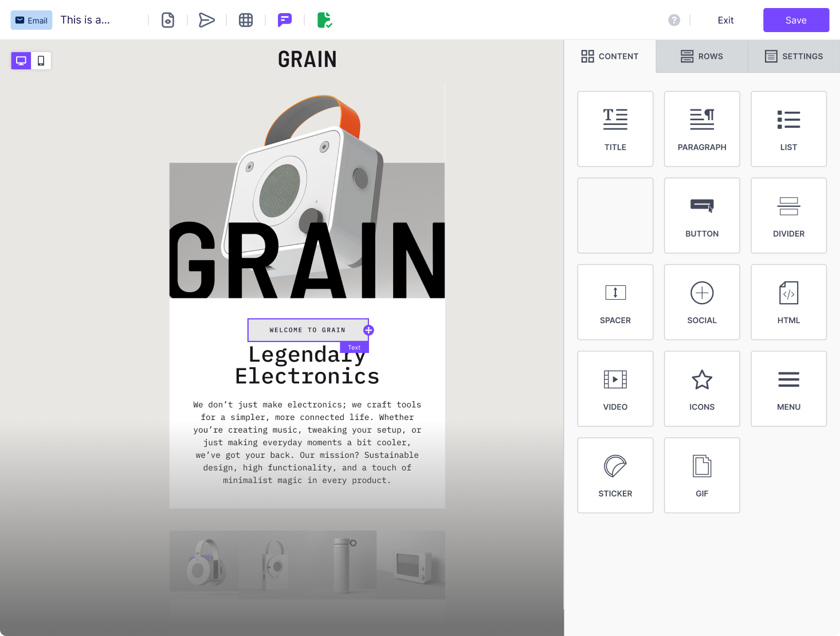Open the email preview

click(x=167, y=19)
